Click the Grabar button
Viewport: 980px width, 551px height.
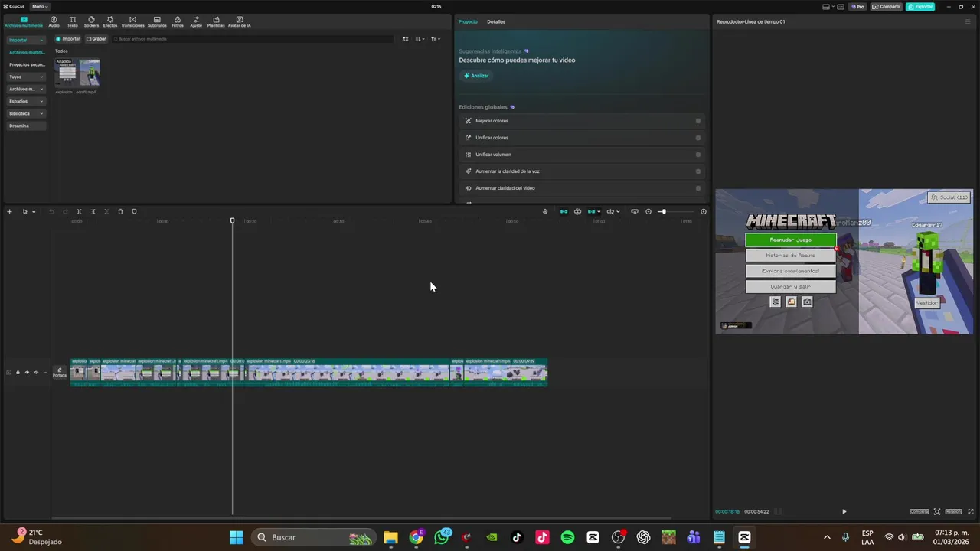pyautogui.click(x=96, y=39)
